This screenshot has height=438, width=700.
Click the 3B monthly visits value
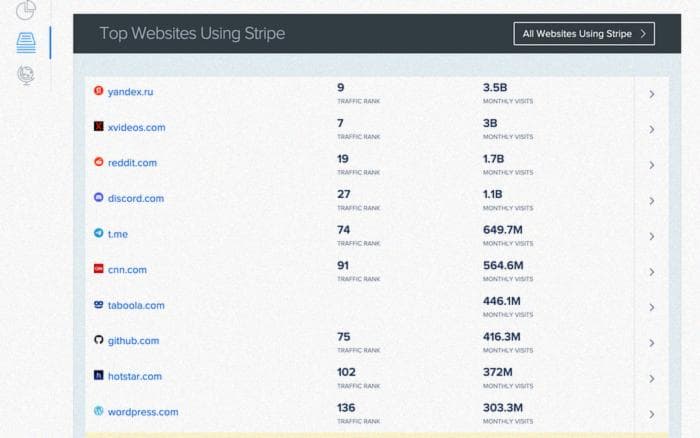pyautogui.click(x=490, y=123)
